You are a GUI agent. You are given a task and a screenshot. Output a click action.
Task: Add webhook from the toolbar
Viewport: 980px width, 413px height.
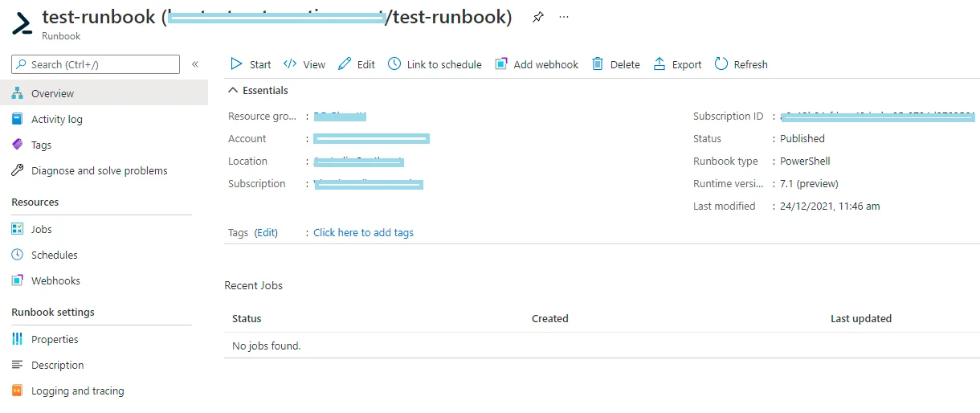(x=537, y=64)
